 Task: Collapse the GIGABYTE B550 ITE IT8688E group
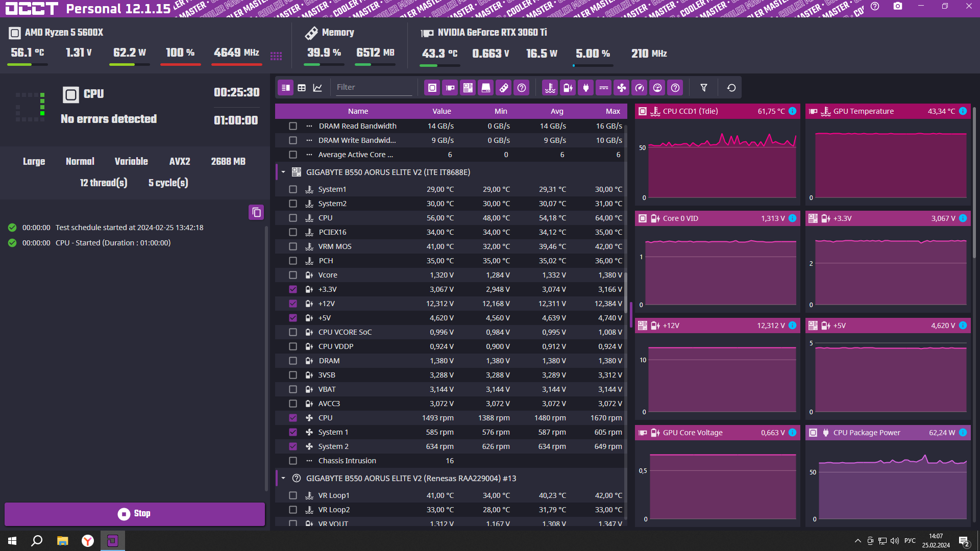pyautogui.click(x=283, y=172)
